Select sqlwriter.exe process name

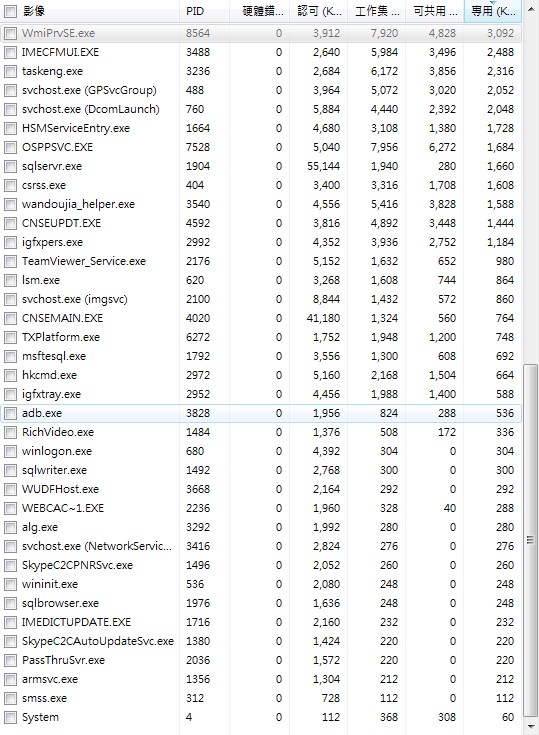54,470
